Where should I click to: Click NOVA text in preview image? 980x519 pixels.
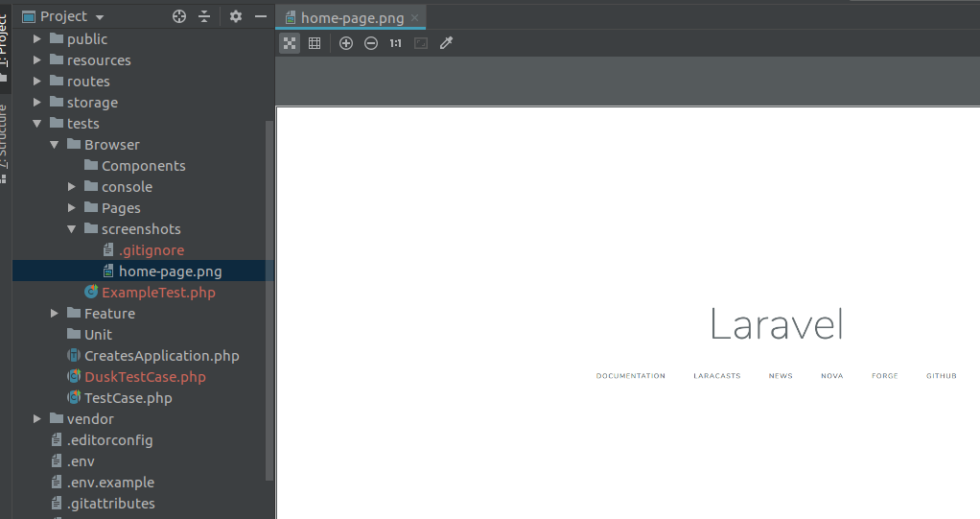[832, 376]
